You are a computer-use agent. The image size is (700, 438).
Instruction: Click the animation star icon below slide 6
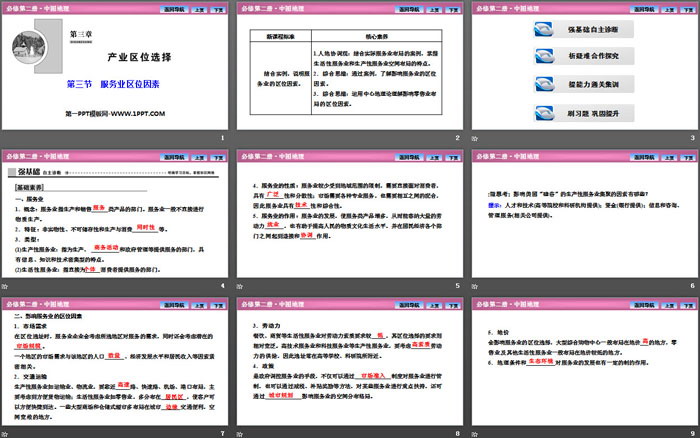click(475, 286)
